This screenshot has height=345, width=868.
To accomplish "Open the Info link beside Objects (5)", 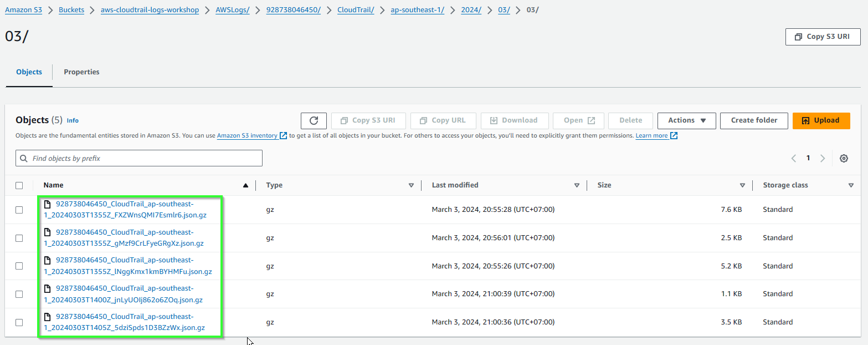I will point(73,120).
